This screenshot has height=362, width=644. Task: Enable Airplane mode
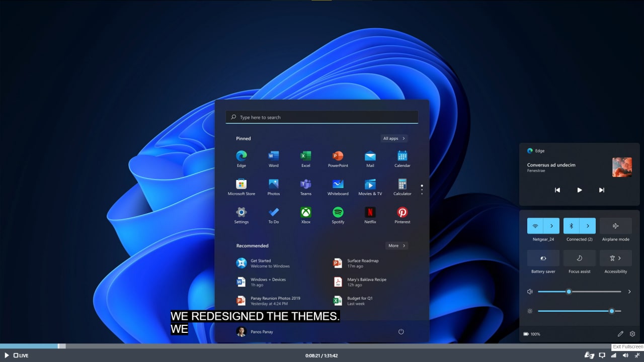[616, 226]
